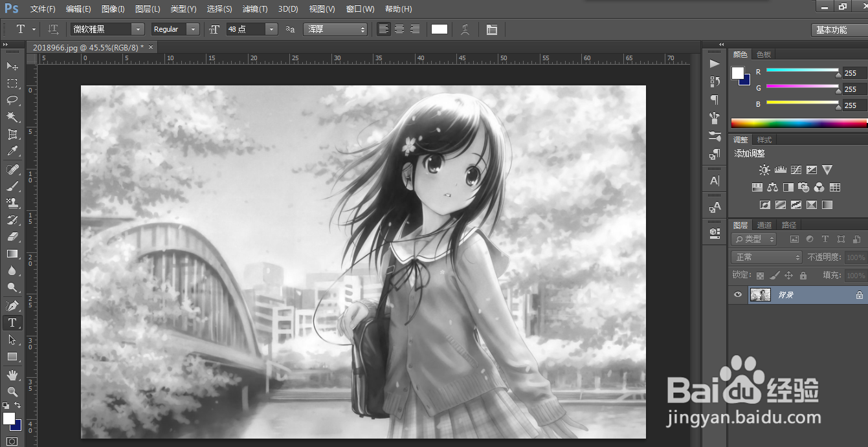This screenshot has width=868, height=447.
Task: Add a Channel Mixer adjustment
Action: 819,188
